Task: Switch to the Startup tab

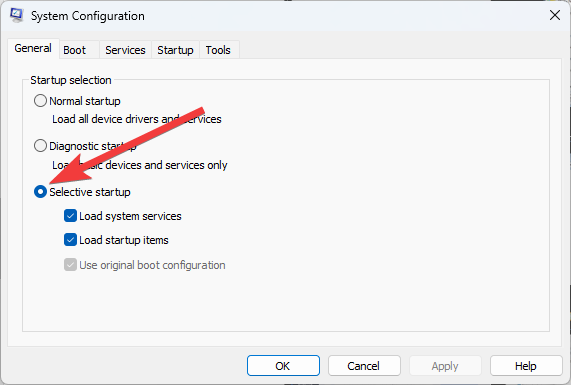Action: (175, 50)
